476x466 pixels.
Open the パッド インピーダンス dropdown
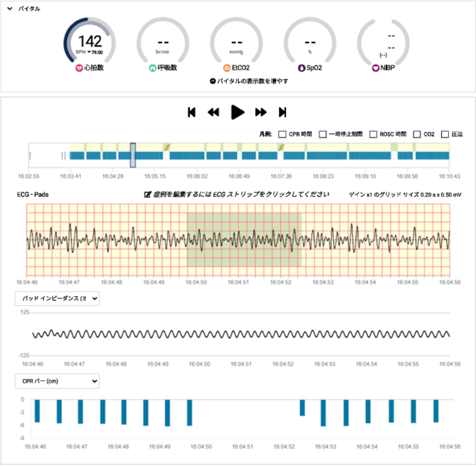(57, 299)
